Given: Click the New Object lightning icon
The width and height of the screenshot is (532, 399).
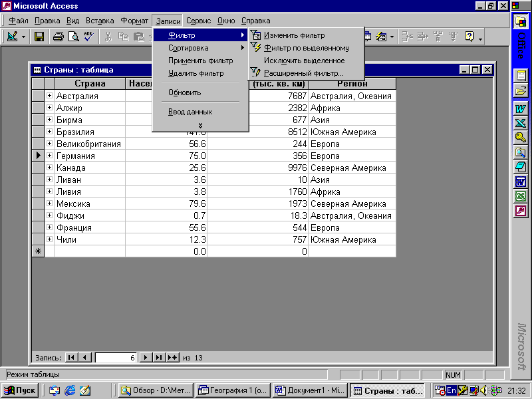Looking at the screenshot, I should [381, 37].
